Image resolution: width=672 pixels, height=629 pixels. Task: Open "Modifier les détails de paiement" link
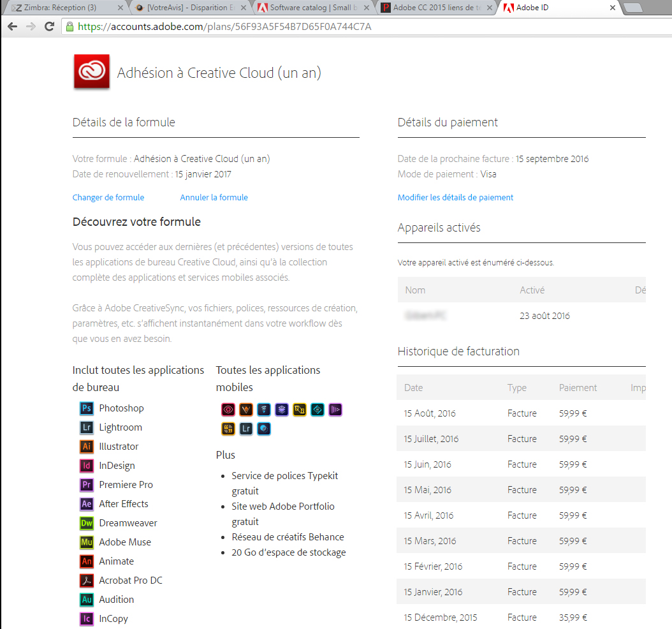455,198
